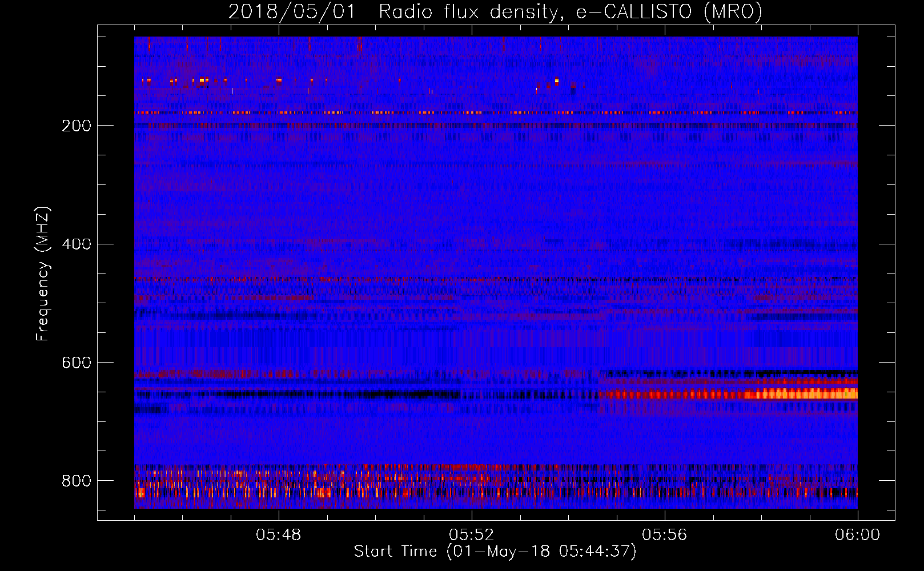
Task: Click the 200 frequency tick label
Action: 76,126
